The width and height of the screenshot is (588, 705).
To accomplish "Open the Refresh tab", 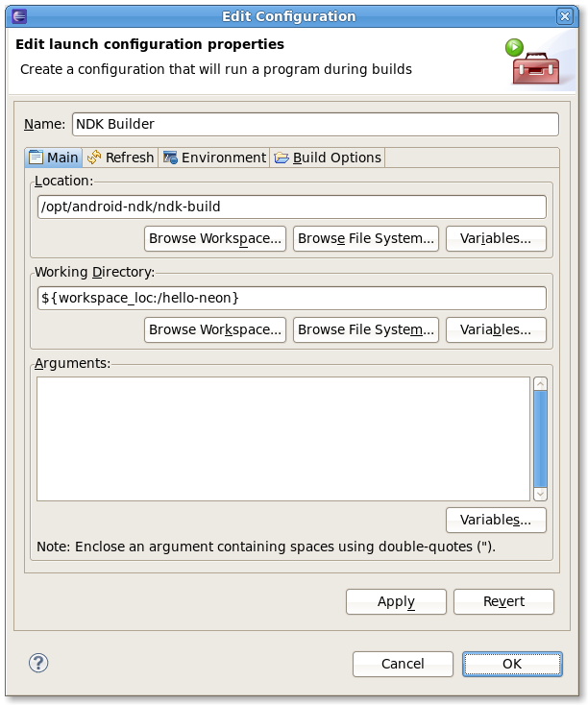I will [x=120, y=158].
